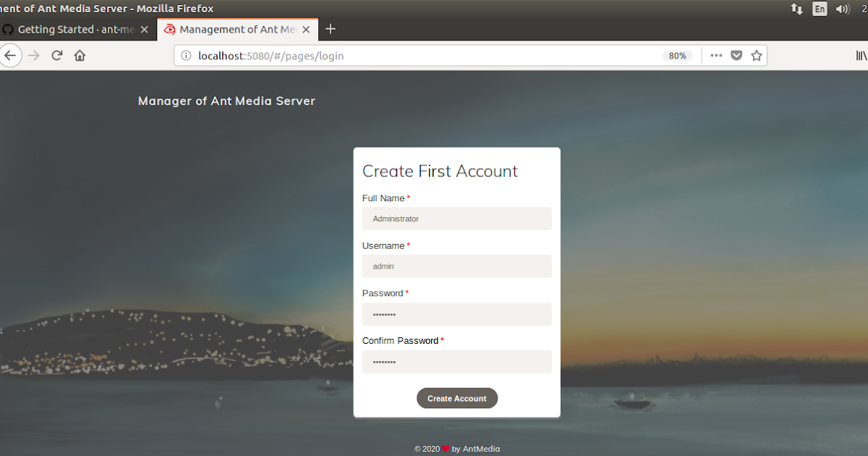Click the Full Name label
This screenshot has height=456, width=868.
383,198
